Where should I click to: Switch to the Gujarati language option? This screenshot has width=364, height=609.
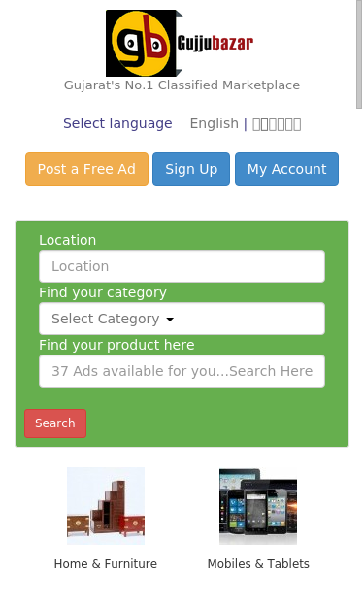[277, 124]
